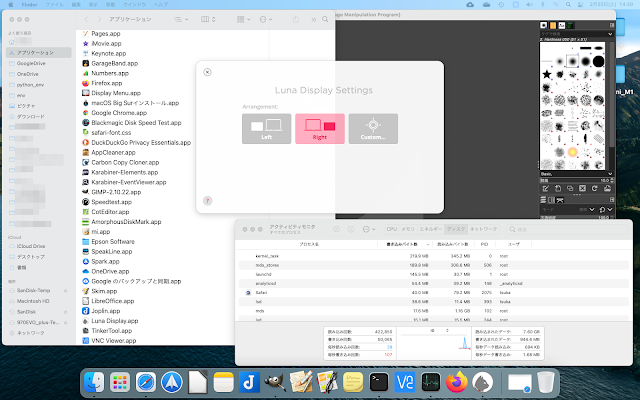Open help in Luna Display Settings
The image size is (640, 400).
point(207,201)
